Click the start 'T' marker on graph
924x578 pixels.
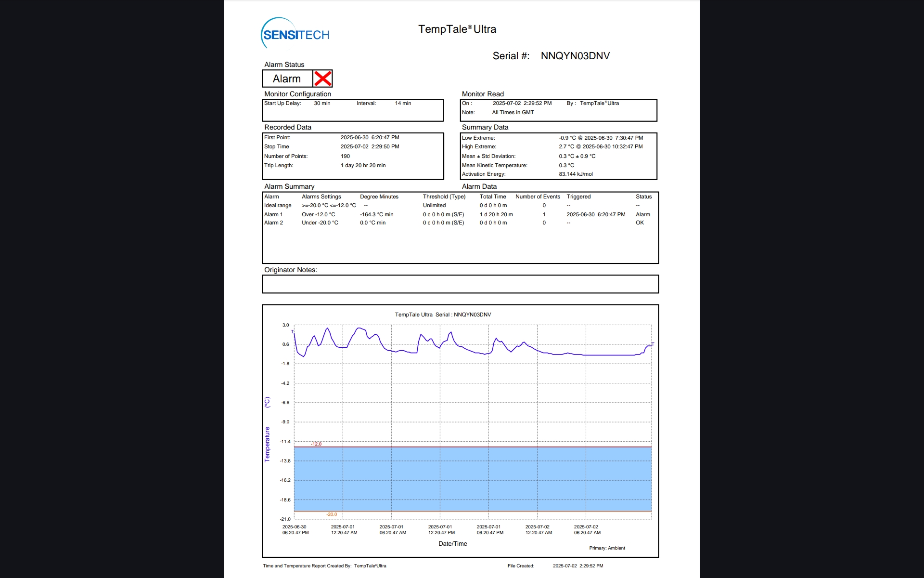pos(292,331)
